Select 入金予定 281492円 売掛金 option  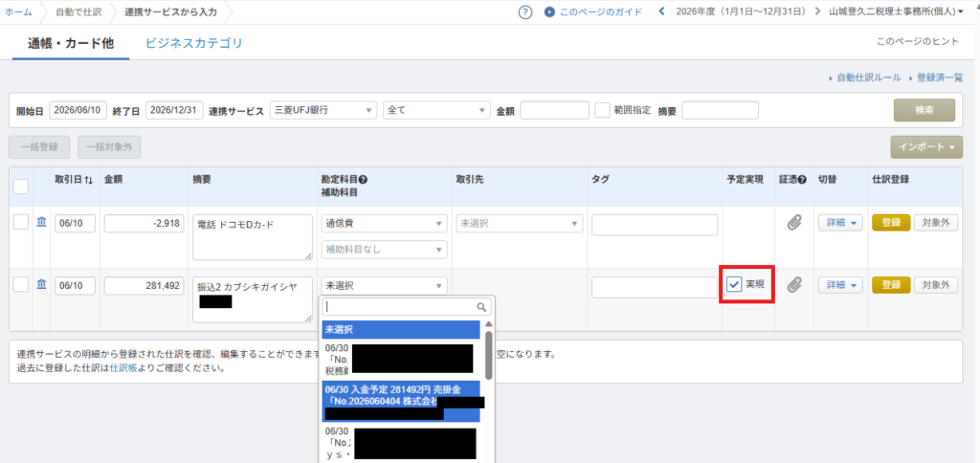401,401
